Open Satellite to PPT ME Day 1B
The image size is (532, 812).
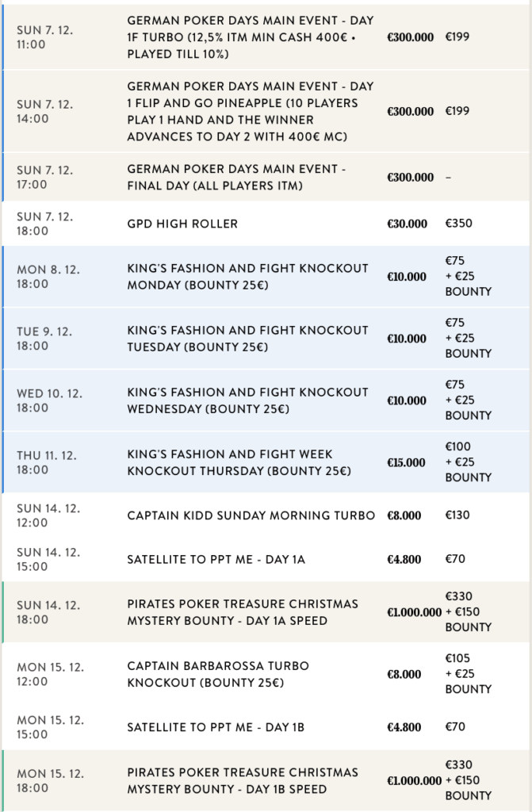[x=216, y=726]
